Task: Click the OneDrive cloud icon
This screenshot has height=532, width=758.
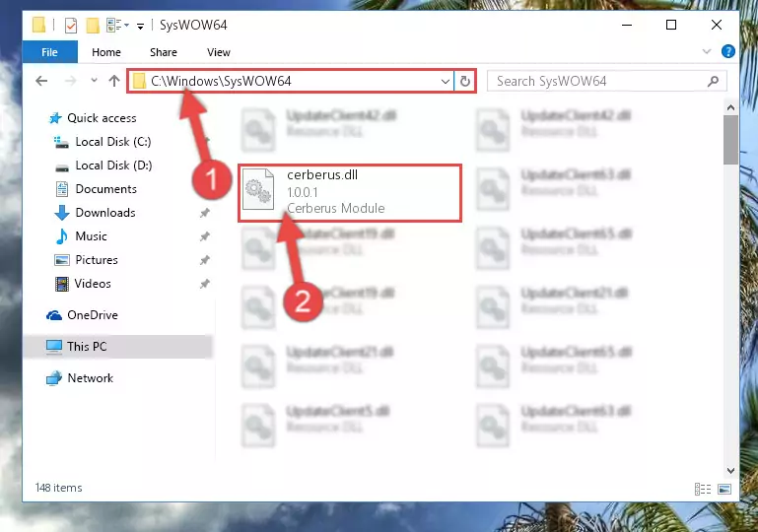Action: tap(54, 315)
